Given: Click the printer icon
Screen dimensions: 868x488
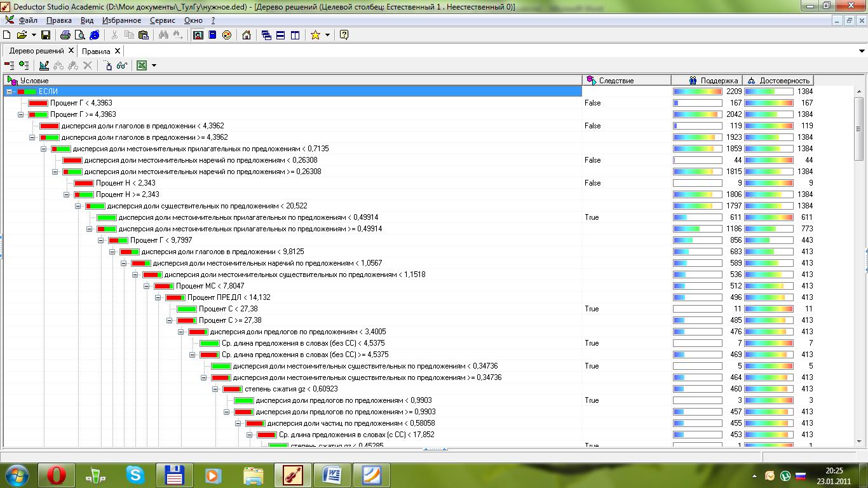Looking at the screenshot, I should [65, 35].
